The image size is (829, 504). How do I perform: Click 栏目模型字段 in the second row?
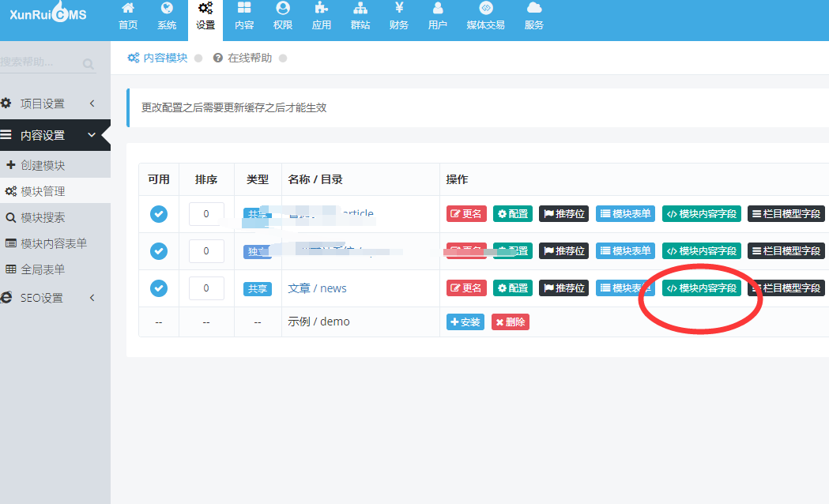(786, 251)
